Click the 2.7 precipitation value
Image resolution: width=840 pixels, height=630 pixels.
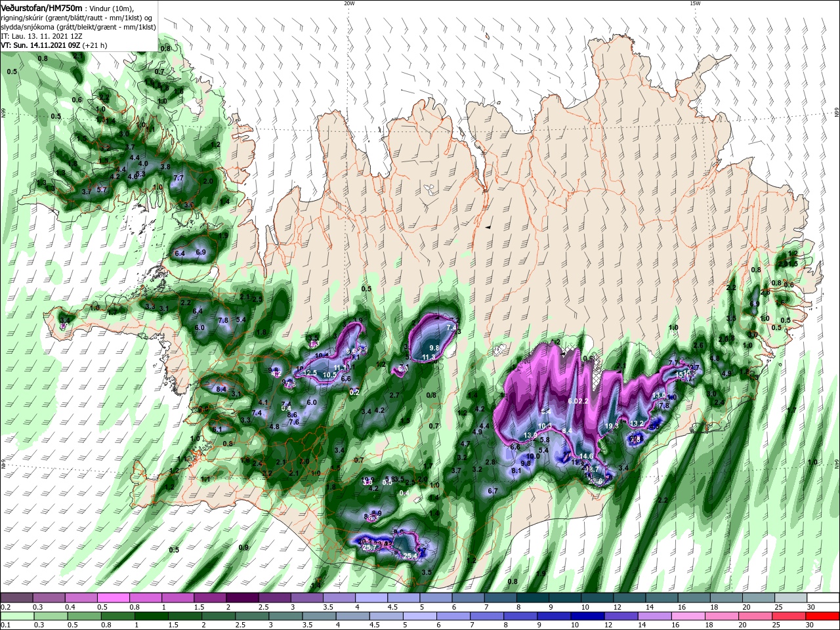(x=394, y=395)
